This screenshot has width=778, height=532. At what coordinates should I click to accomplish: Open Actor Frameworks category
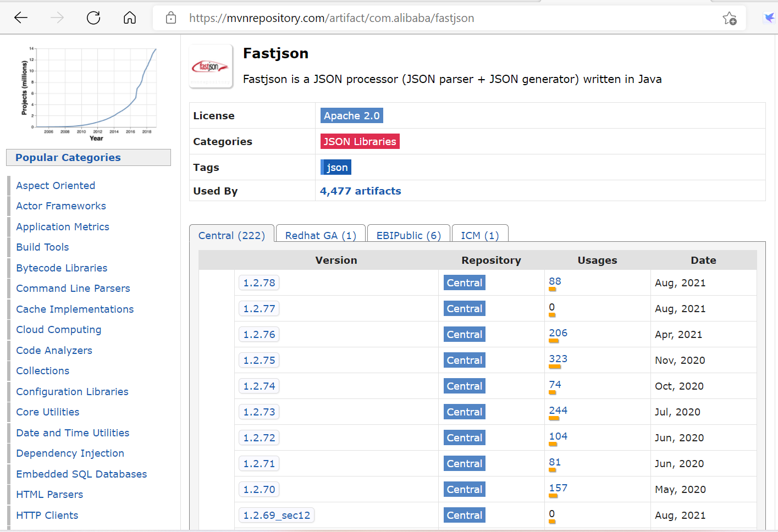(x=61, y=206)
